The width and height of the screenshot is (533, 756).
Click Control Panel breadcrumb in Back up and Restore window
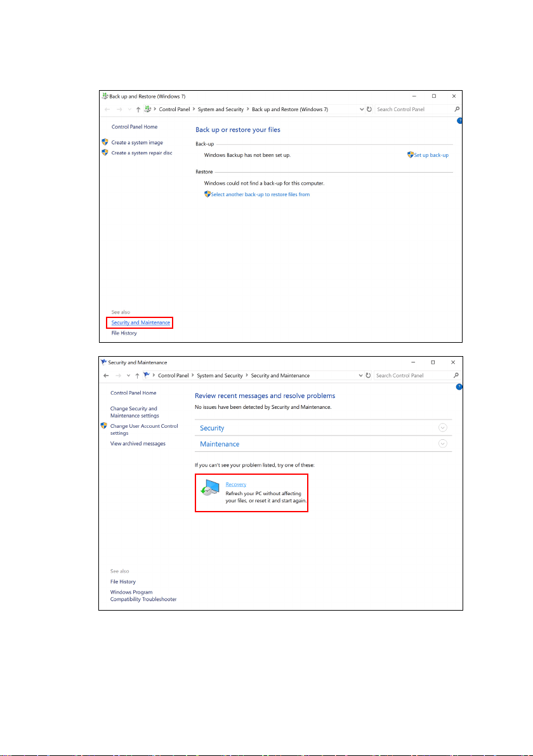(x=174, y=109)
